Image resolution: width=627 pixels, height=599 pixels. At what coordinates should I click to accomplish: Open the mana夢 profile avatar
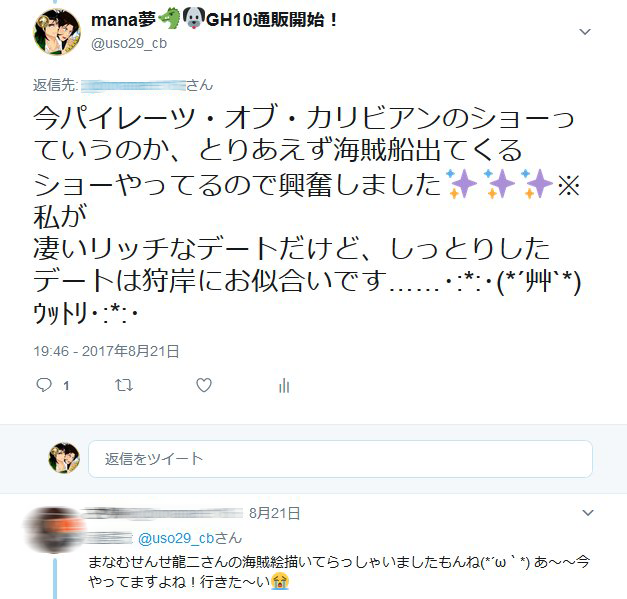click(57, 32)
